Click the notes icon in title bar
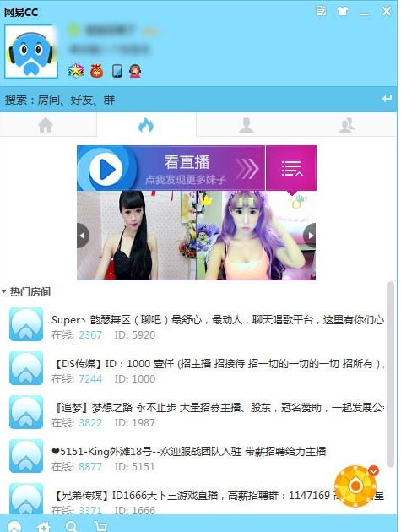The width and height of the screenshot is (401, 532). coord(321,11)
